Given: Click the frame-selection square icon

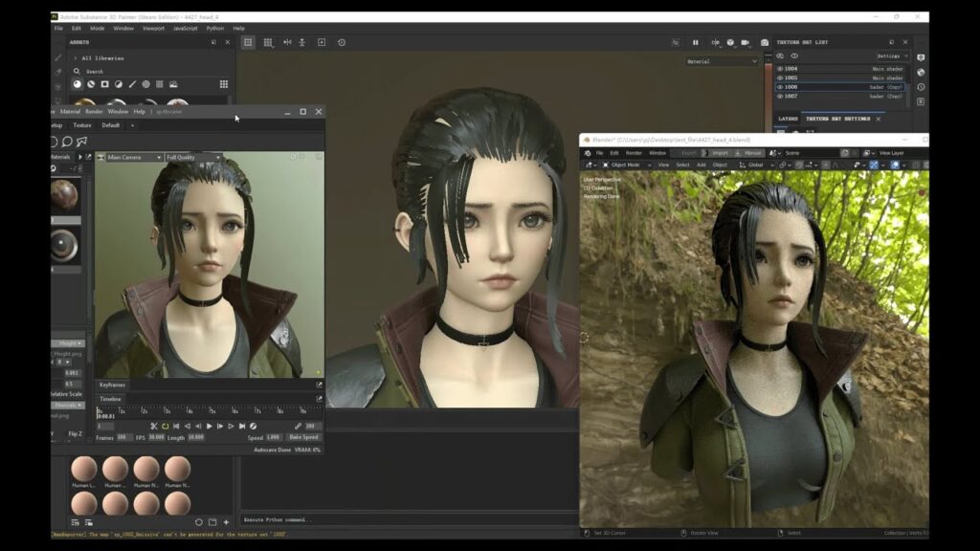Looking at the screenshot, I should point(322,42).
